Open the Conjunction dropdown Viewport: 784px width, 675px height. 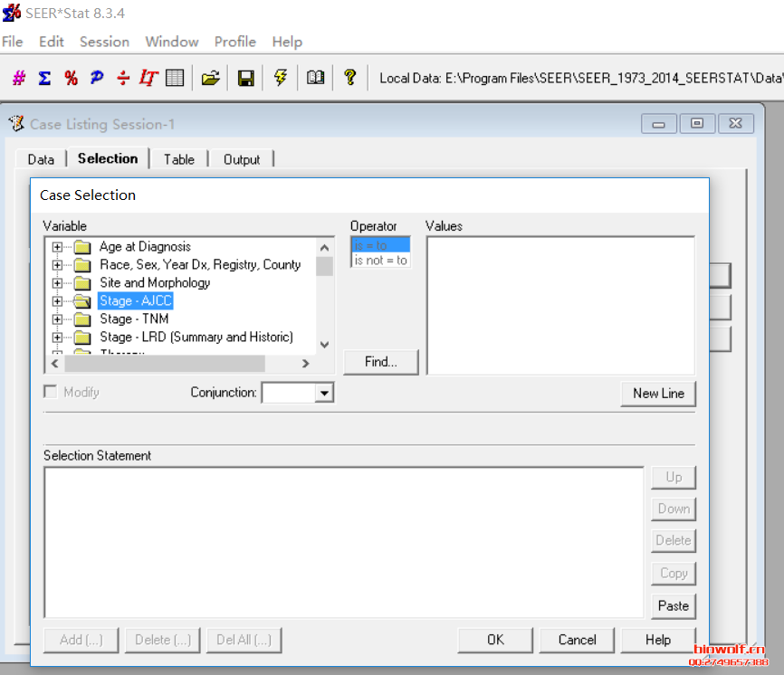coord(324,393)
